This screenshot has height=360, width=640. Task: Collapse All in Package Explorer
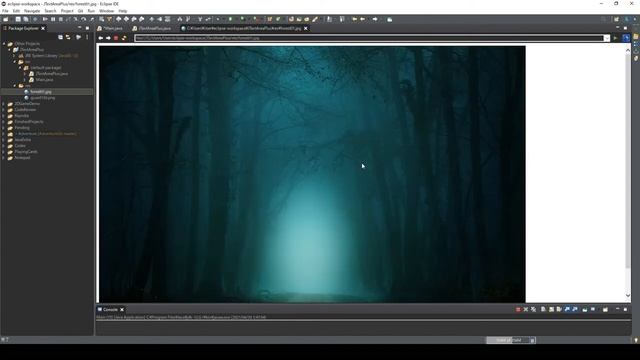[x=60, y=37]
